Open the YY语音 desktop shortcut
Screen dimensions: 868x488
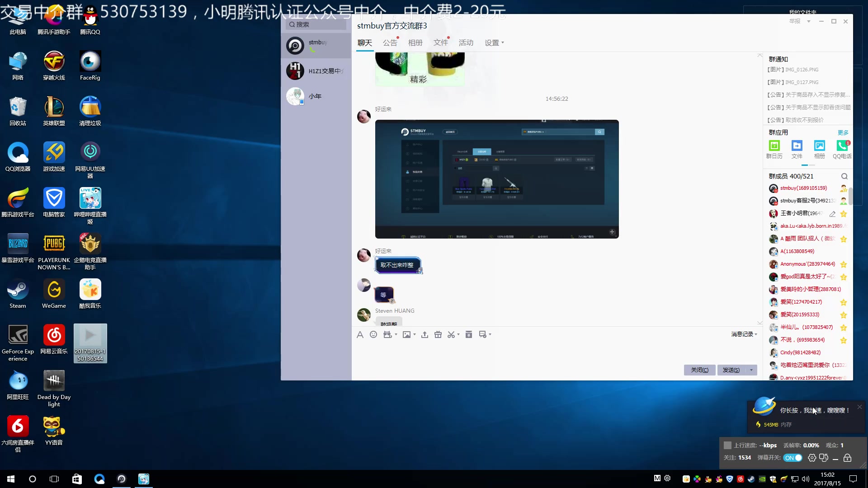(x=54, y=431)
